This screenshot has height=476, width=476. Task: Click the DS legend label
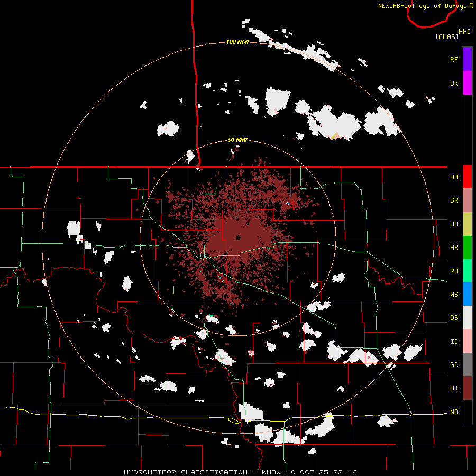tap(454, 318)
